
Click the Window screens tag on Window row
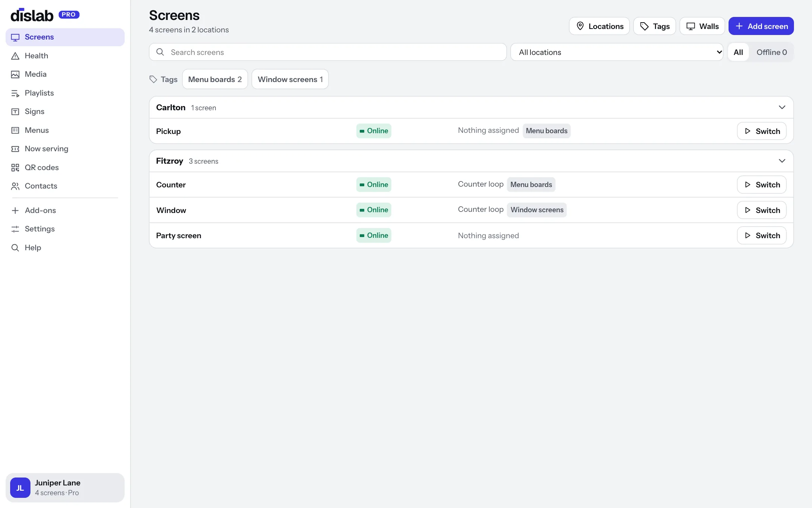(x=537, y=210)
